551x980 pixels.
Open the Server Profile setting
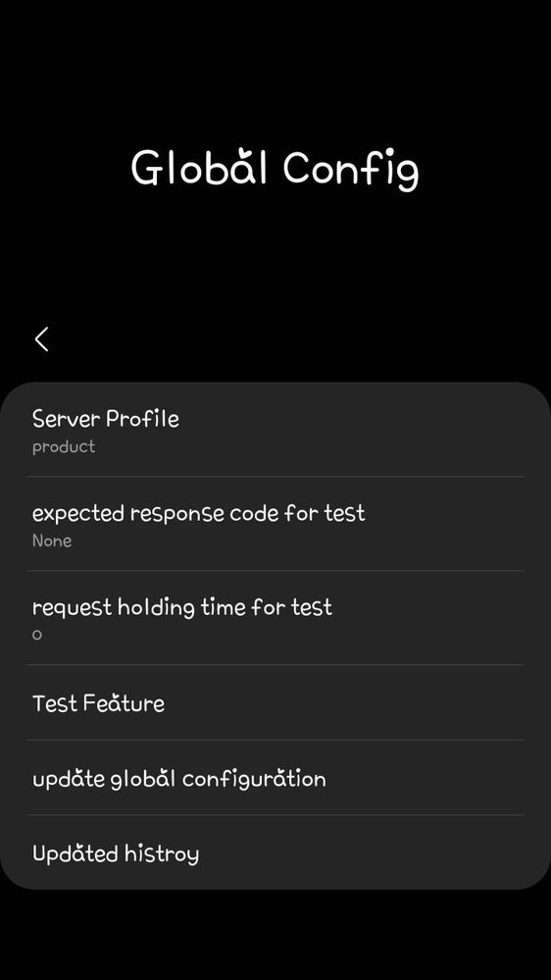[275, 430]
